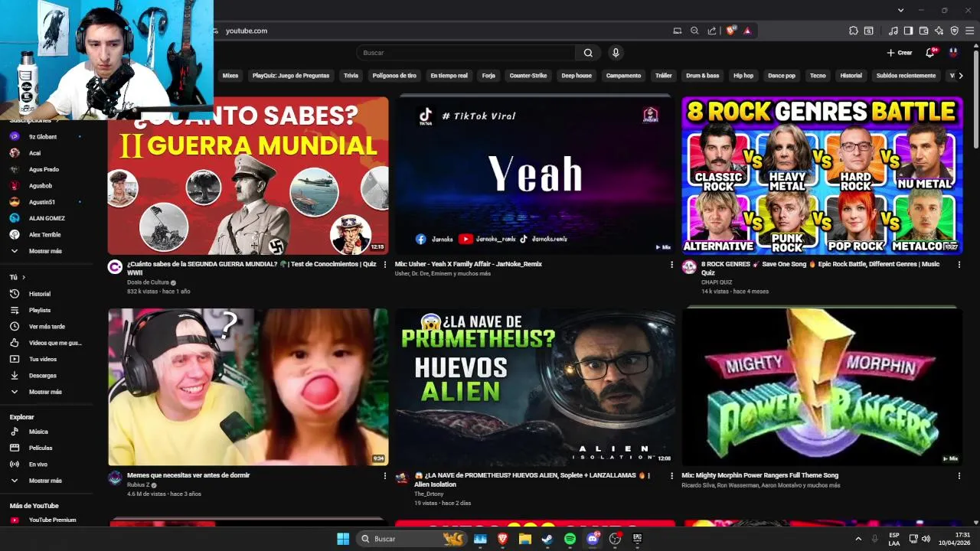This screenshot has width=980, height=551.
Task: Click the Windows taskbar Buscar box
Action: (411, 539)
